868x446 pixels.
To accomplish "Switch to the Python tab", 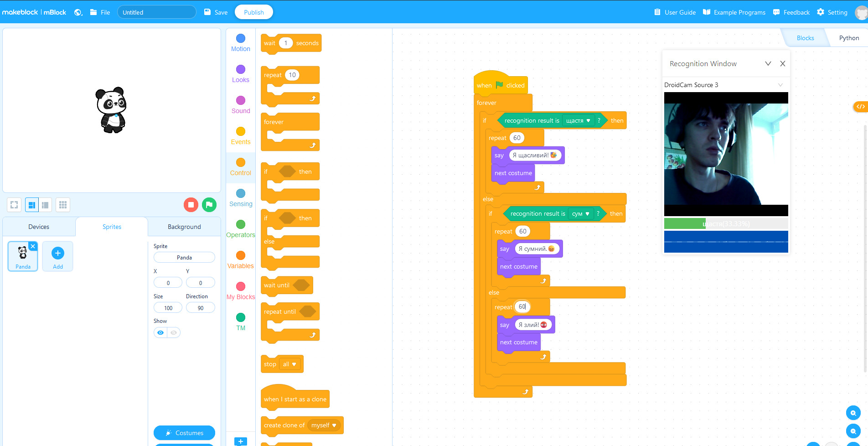I will coord(849,38).
